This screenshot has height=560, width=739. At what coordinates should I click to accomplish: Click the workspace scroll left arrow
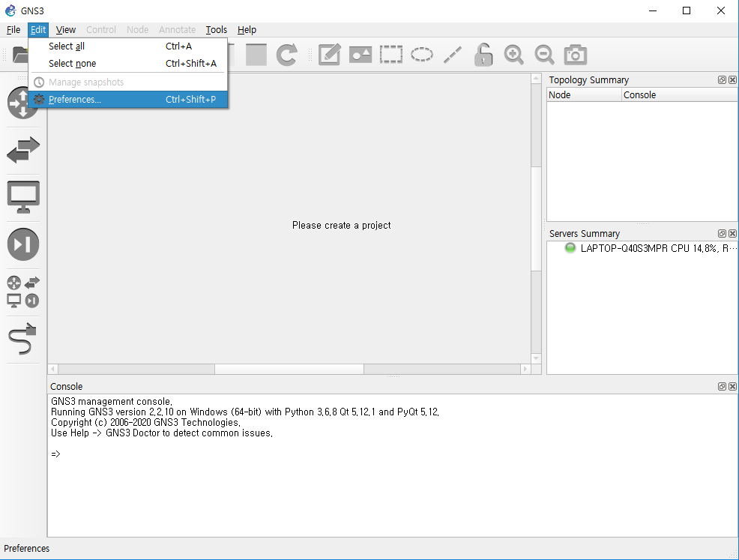click(52, 369)
